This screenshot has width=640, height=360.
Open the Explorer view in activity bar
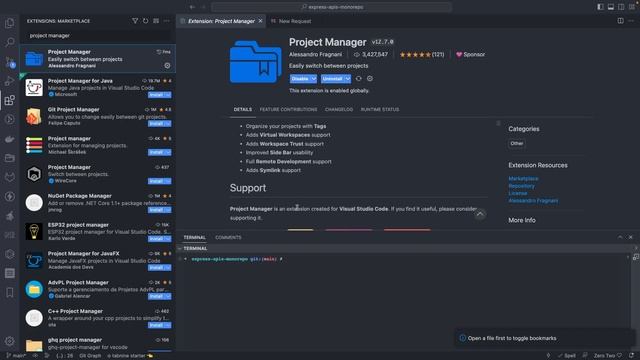(x=9, y=23)
